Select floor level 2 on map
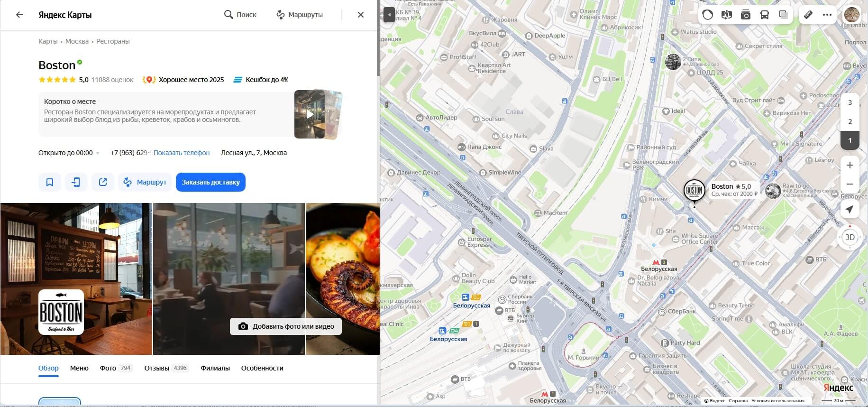The image size is (868, 407). pos(850,121)
